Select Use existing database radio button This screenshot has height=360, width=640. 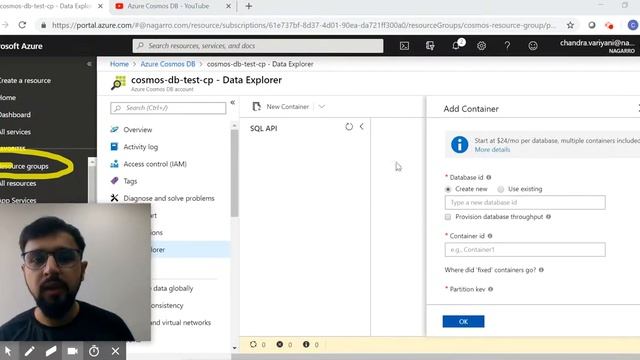(500, 189)
